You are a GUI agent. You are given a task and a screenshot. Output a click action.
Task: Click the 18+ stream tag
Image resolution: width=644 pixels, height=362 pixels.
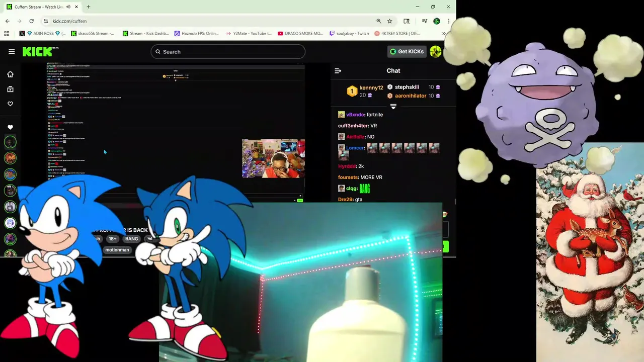click(x=113, y=239)
